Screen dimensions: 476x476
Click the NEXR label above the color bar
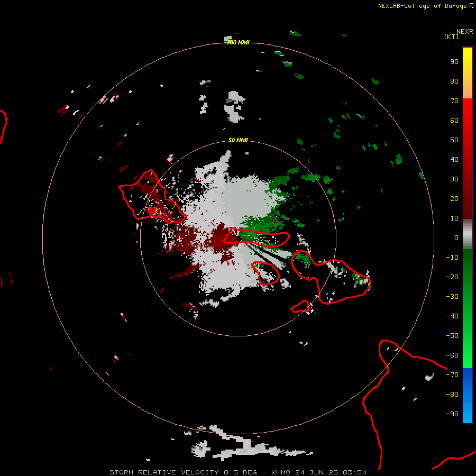point(465,32)
